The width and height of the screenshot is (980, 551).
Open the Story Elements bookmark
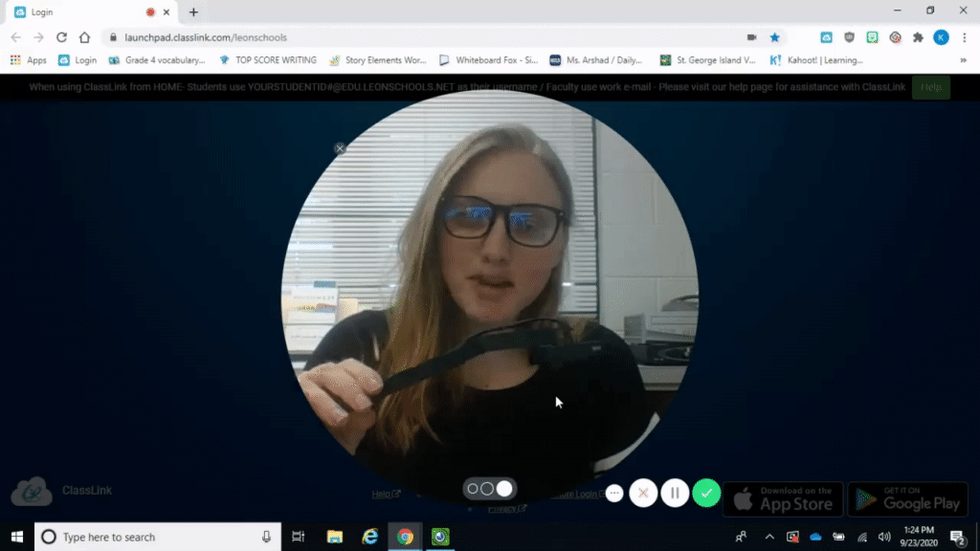[377, 60]
